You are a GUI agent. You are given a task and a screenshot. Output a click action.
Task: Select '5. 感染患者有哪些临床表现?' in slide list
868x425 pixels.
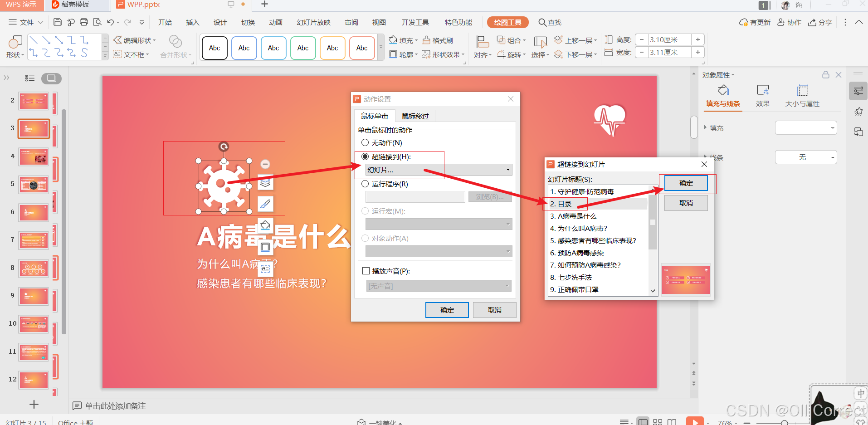(x=598, y=240)
